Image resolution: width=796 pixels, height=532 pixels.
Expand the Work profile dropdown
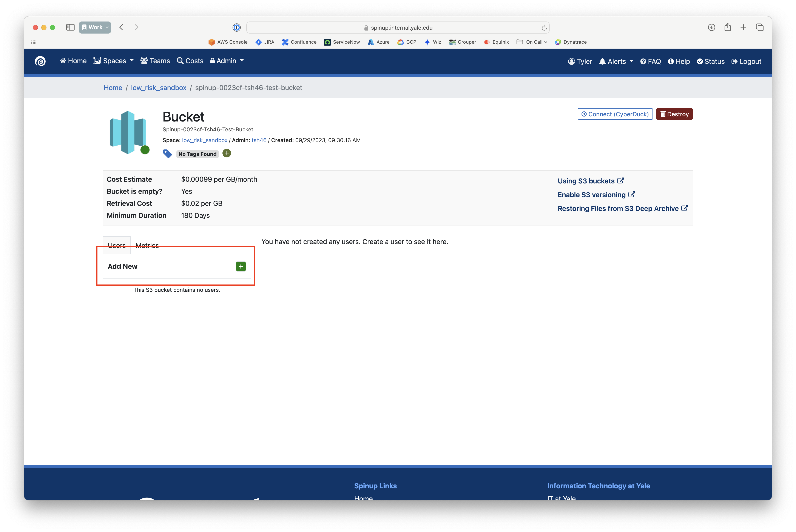click(x=95, y=28)
